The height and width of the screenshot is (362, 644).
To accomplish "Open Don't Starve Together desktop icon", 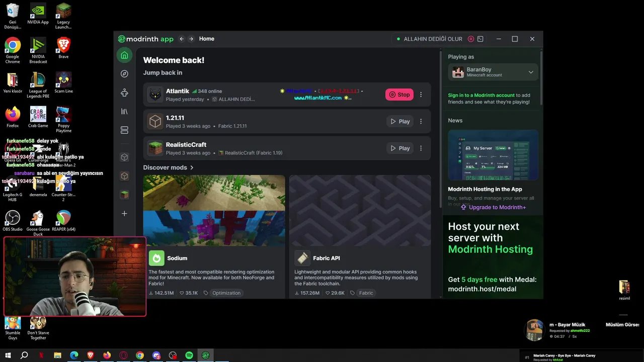I will 38,328.
